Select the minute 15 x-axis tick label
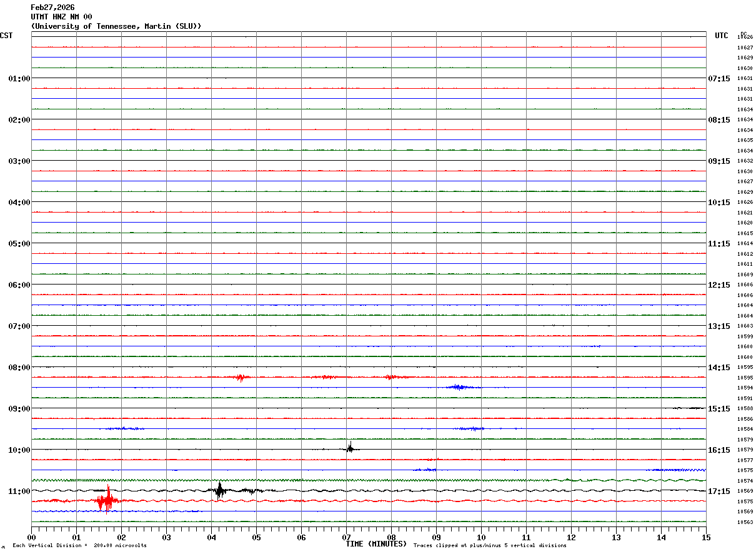This screenshot has height=554, width=756. (706, 537)
